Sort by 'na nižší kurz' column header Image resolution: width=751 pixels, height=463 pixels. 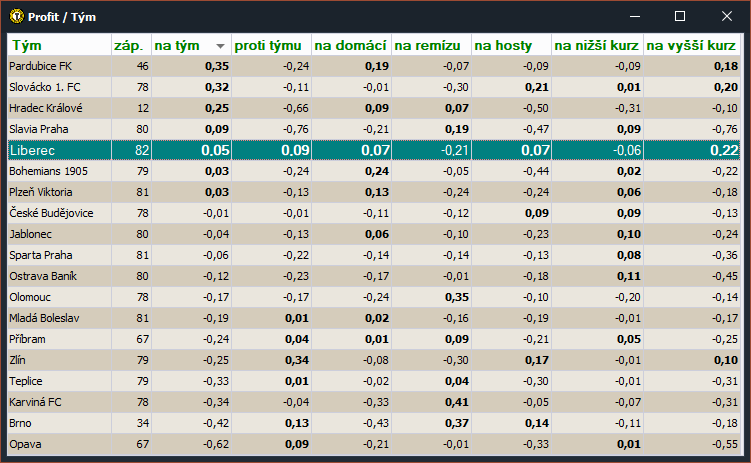[596, 45]
